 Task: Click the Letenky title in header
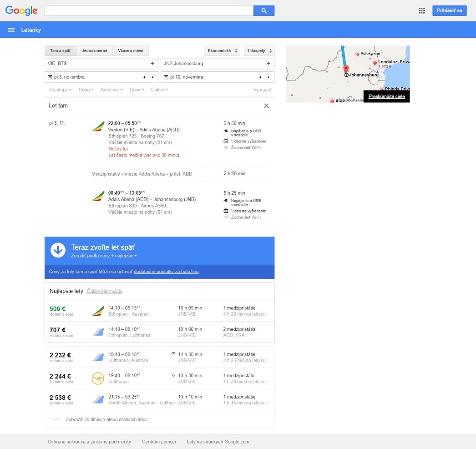tap(31, 30)
